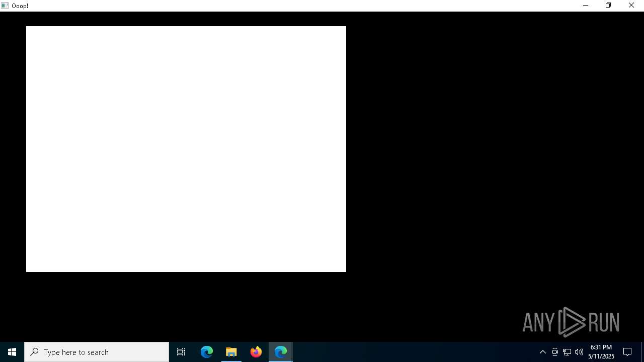Open the notification center icon

tap(627, 352)
